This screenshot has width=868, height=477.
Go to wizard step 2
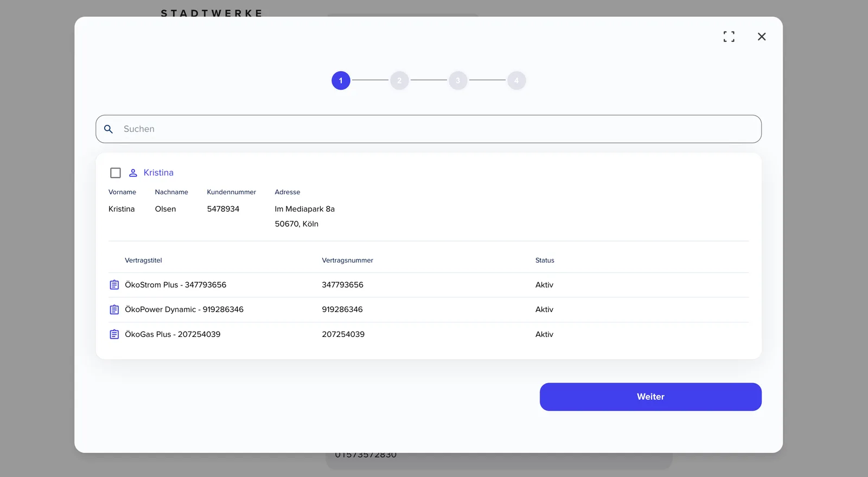point(399,80)
